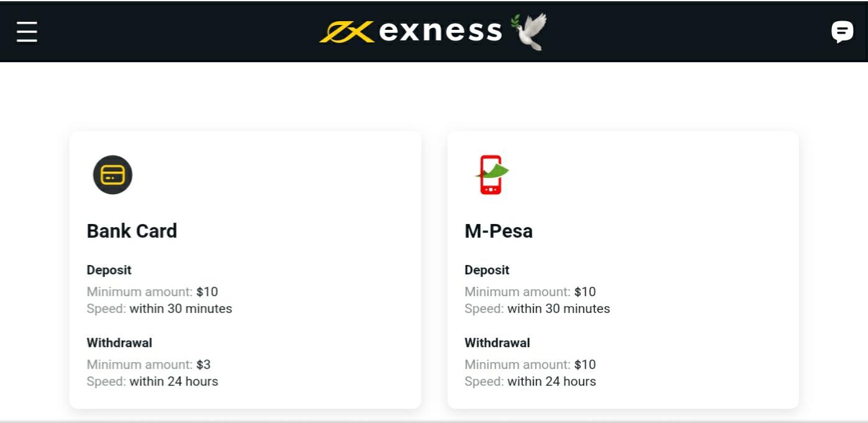Viewport: 868px width, 423px height.
Task: Click the Bank Card payment icon
Action: [x=113, y=175]
